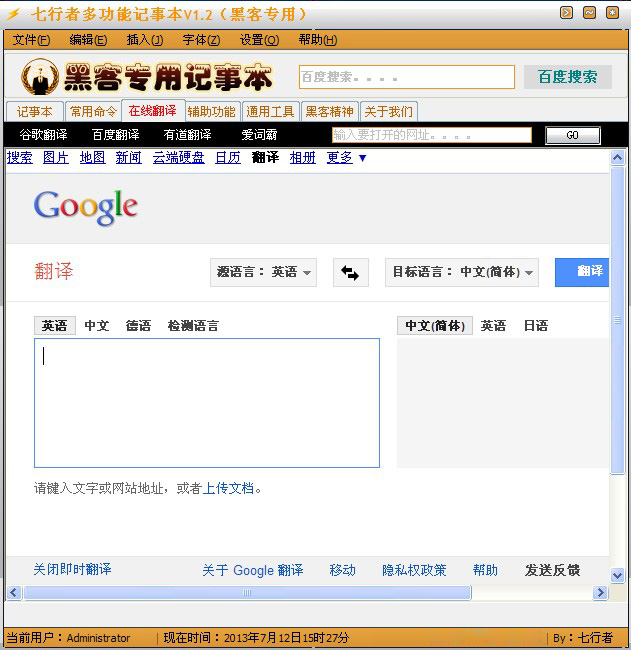Expand the 更多 dropdown in the Google bar
The width and height of the screenshot is (631, 650).
[x=347, y=158]
